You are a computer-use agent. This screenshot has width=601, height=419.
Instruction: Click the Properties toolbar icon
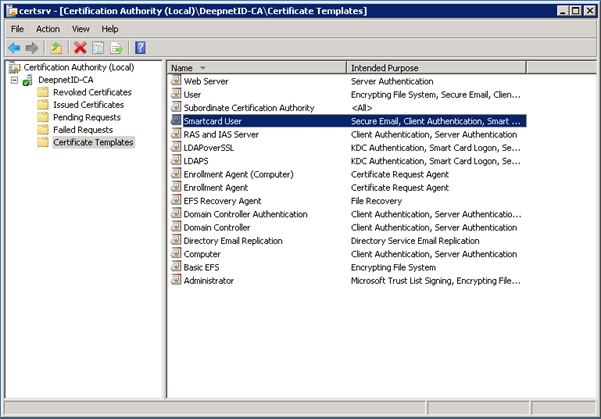point(98,47)
